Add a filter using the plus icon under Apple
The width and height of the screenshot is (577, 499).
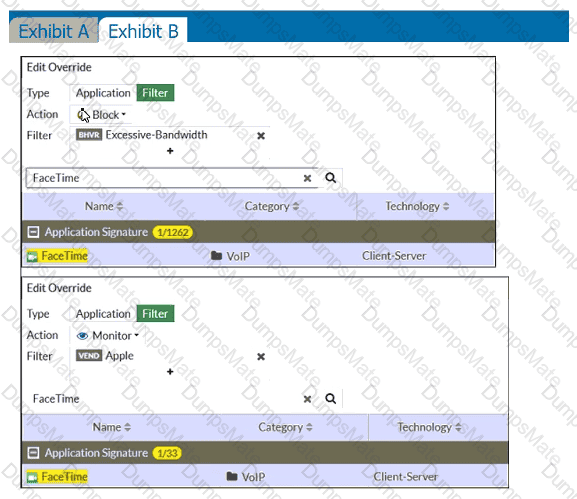click(170, 372)
